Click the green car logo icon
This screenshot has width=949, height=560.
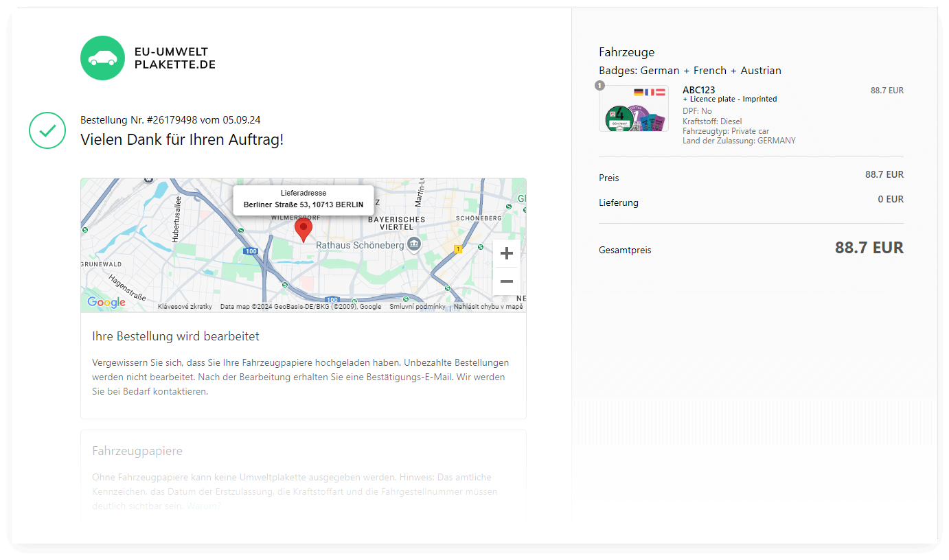click(102, 58)
